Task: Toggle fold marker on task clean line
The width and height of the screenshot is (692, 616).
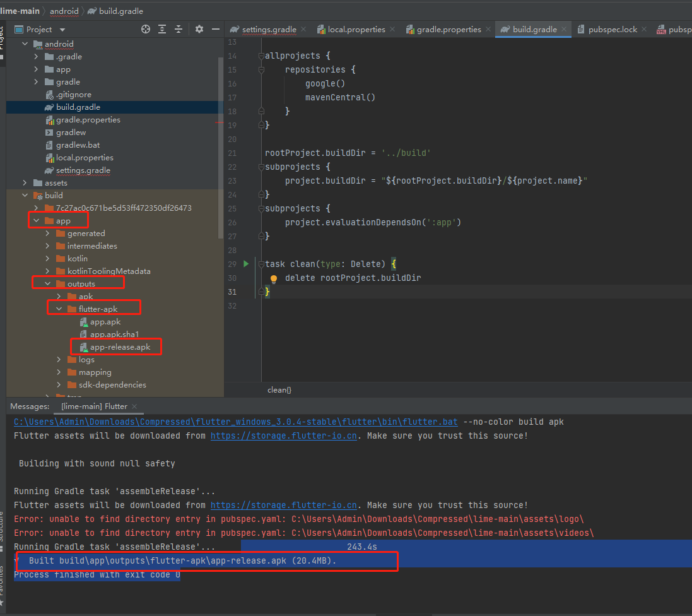Action: pyautogui.click(x=261, y=264)
